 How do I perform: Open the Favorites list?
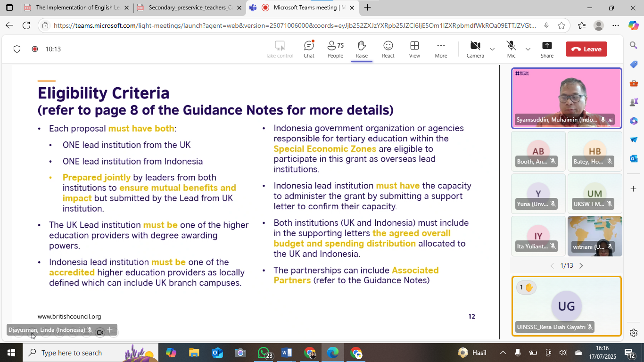(x=581, y=25)
